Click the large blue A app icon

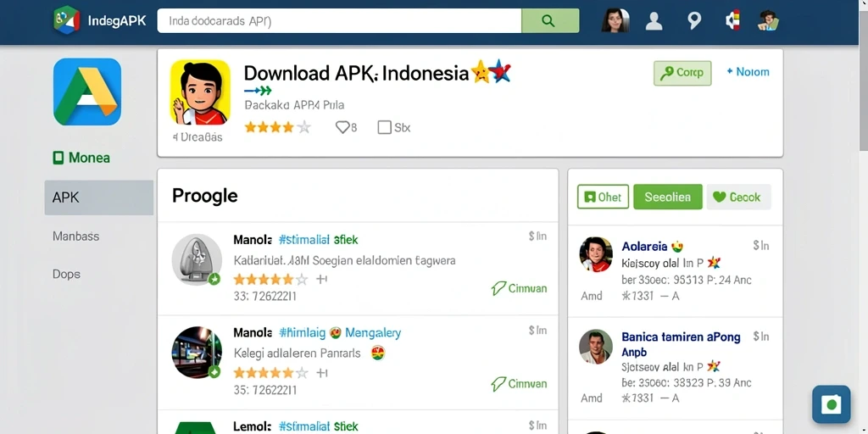point(87,92)
